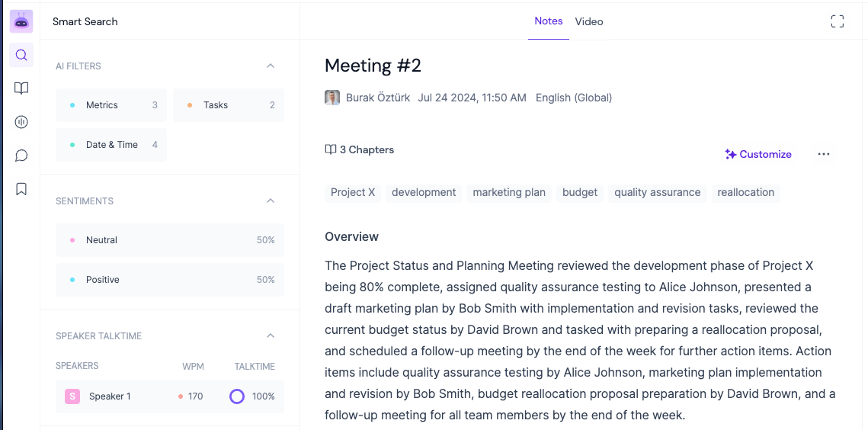Click the English (Global) language label
868x430 pixels.
pyautogui.click(x=574, y=98)
